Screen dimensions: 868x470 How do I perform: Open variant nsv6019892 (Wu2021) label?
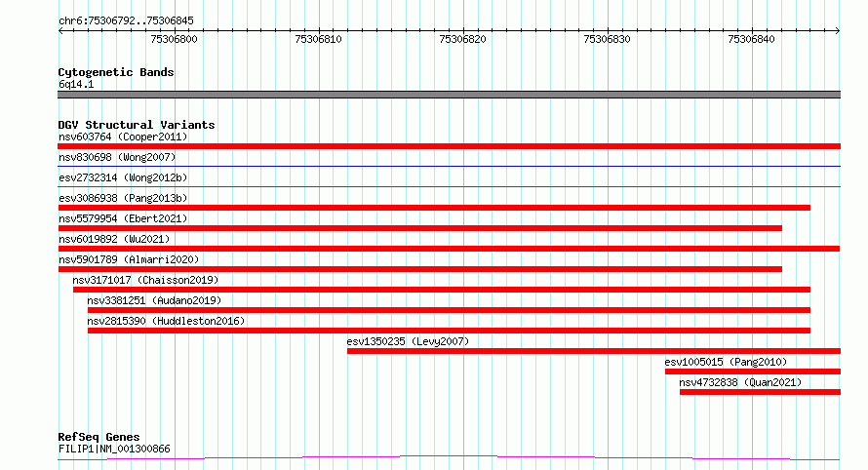[114, 239]
